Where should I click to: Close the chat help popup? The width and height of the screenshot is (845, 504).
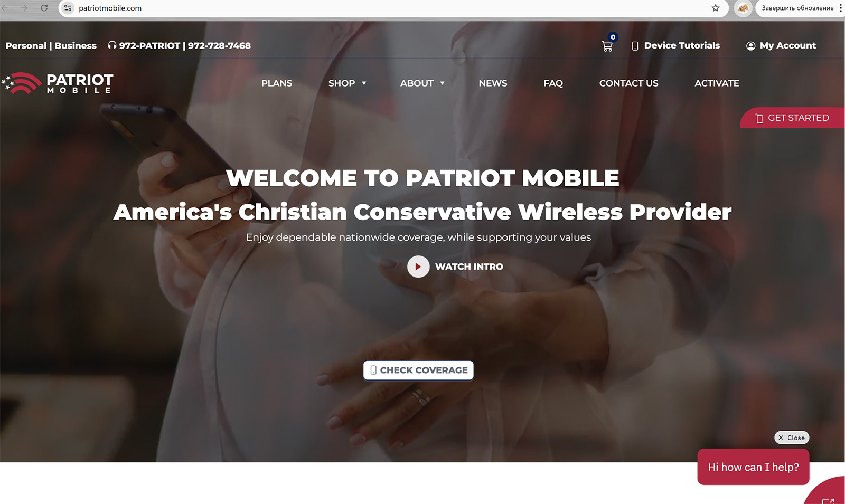tap(792, 438)
